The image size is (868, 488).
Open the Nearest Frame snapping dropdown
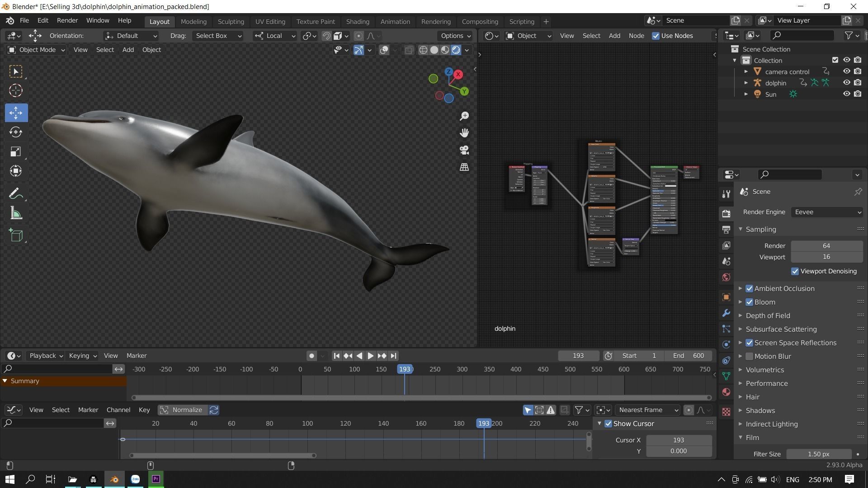tap(647, 410)
